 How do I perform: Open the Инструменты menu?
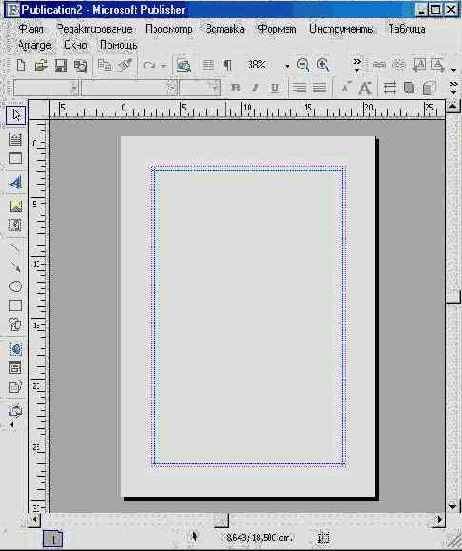click(x=341, y=29)
